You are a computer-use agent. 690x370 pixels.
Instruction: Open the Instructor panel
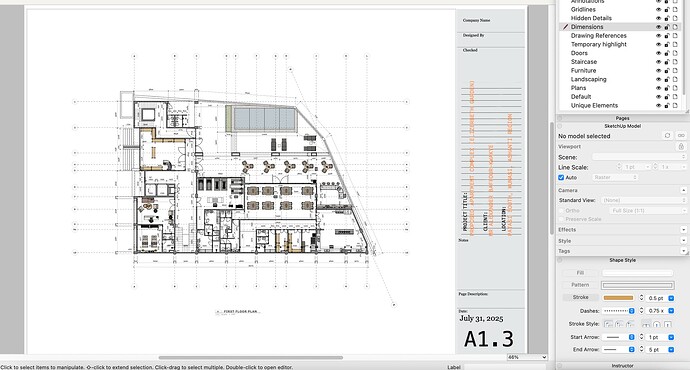[x=622, y=366]
